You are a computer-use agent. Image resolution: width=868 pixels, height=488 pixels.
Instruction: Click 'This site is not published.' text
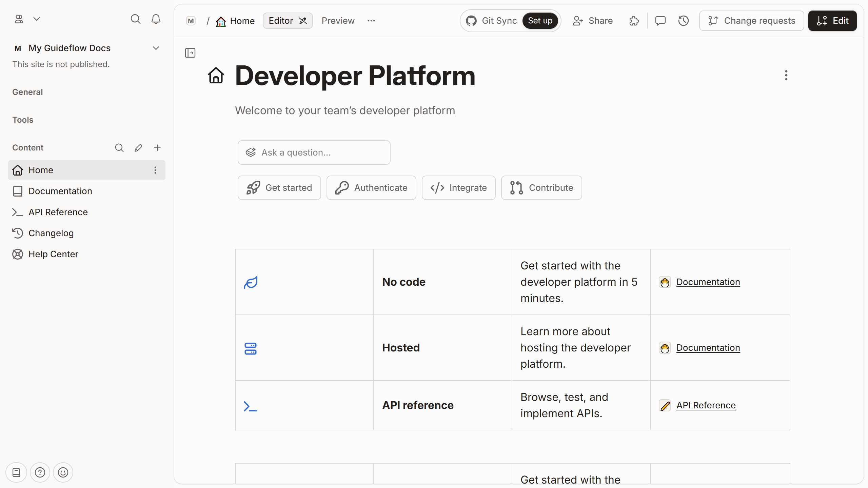click(x=61, y=64)
